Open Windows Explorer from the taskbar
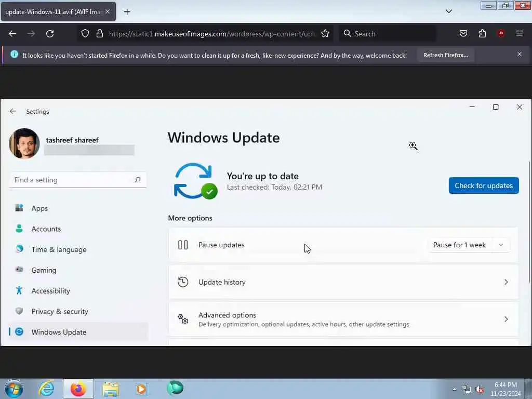The height and width of the screenshot is (399, 532). tap(111, 389)
